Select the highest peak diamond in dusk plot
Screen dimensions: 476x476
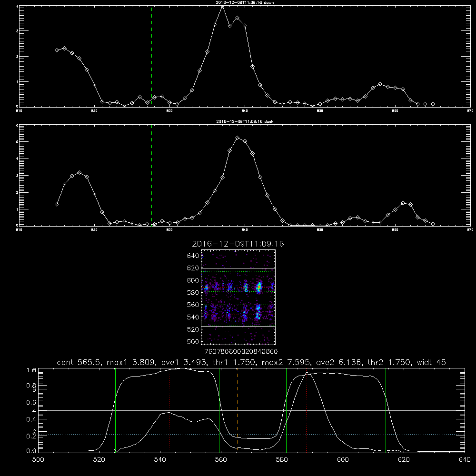(238, 138)
